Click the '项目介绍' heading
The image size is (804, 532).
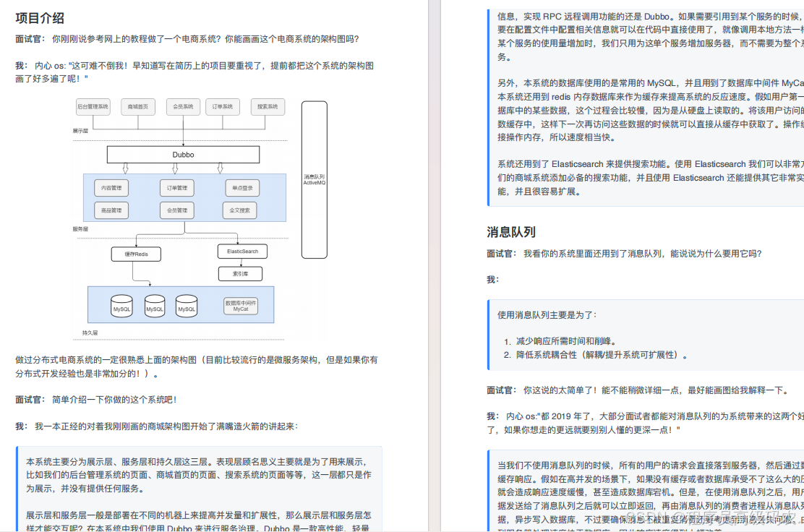click(40, 18)
